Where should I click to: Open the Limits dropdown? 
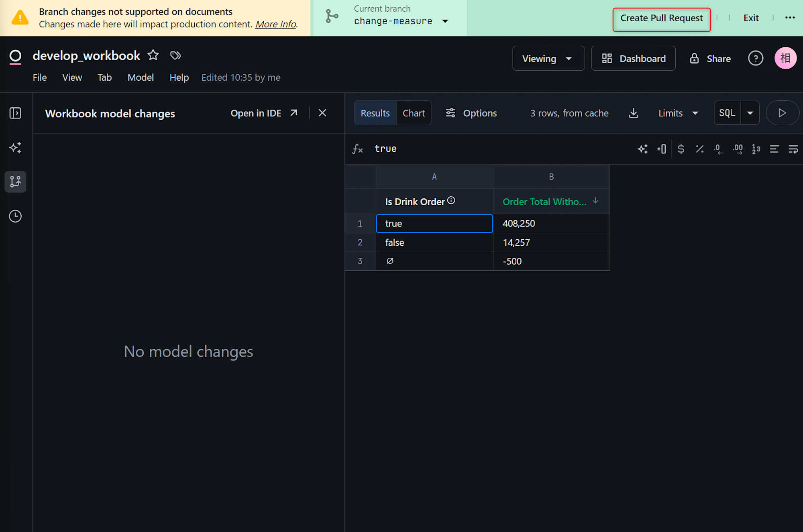click(678, 113)
